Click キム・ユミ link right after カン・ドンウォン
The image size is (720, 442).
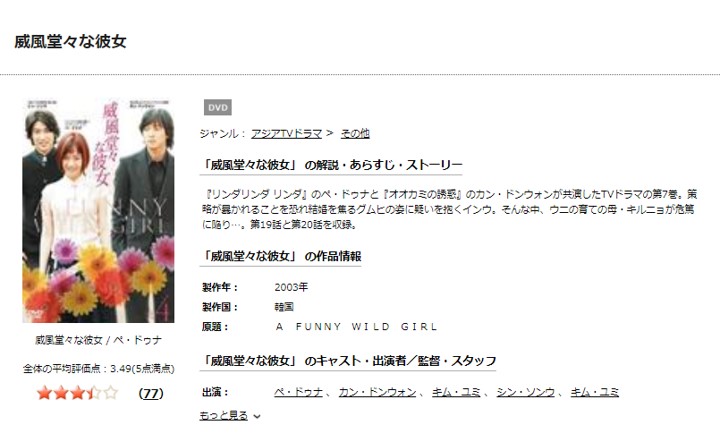coord(456,392)
